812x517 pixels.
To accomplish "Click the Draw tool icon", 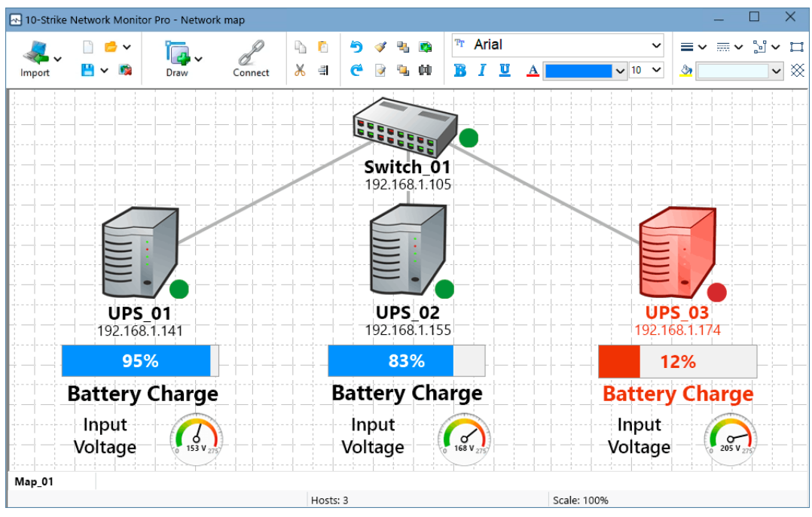I will tap(177, 54).
